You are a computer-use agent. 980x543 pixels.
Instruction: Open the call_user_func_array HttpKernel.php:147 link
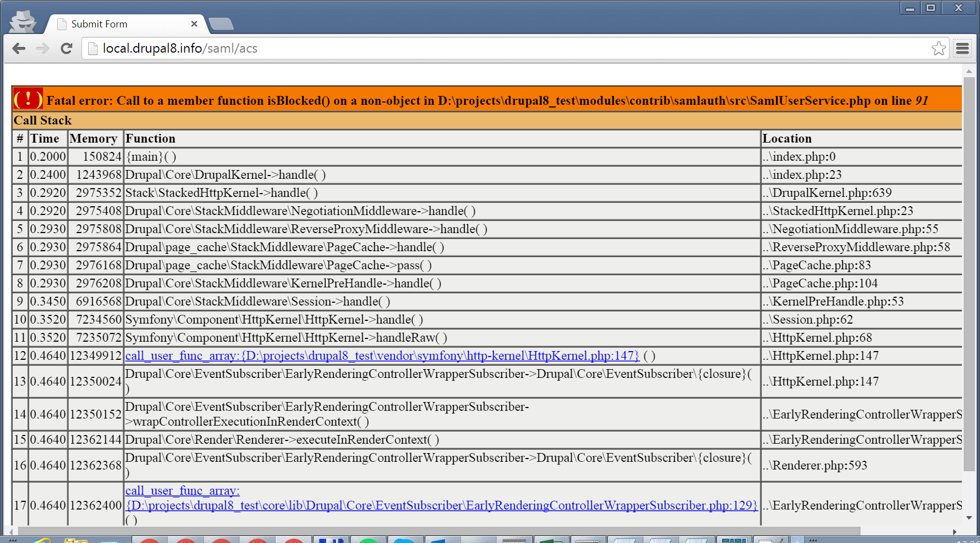(382, 355)
